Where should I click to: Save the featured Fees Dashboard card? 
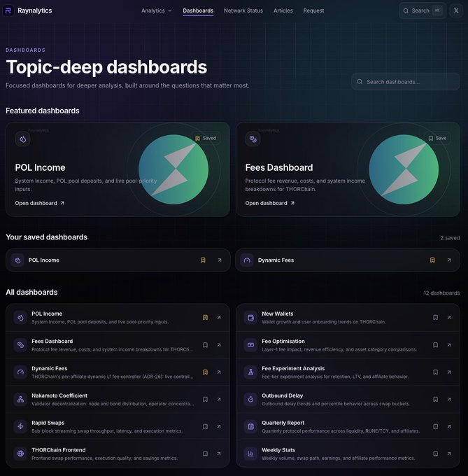(437, 138)
